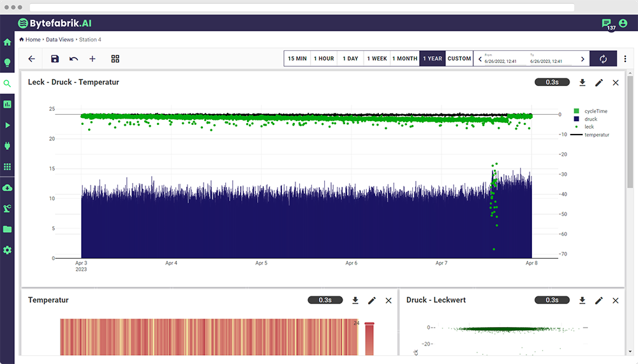Viewport: 638px width, 364px height.
Task: Click the Home breadcrumb link
Action: (33, 40)
